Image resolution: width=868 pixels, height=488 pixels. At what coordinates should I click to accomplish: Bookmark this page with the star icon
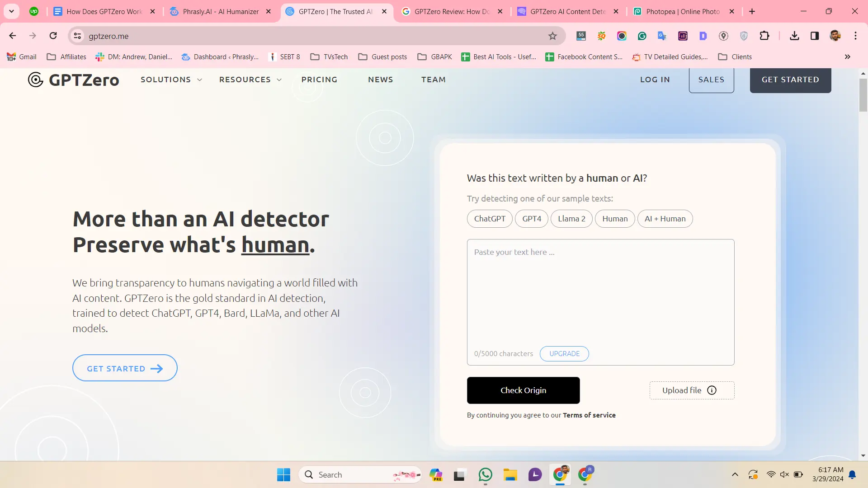(x=552, y=36)
